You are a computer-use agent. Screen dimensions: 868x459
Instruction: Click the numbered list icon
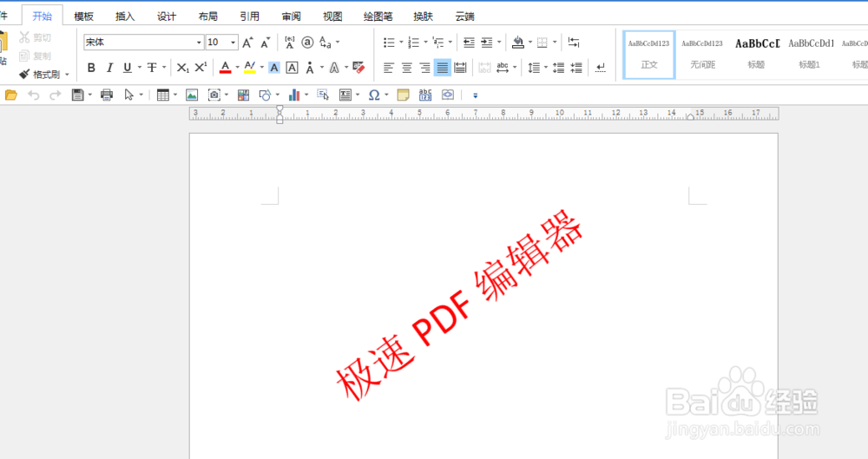coord(413,42)
